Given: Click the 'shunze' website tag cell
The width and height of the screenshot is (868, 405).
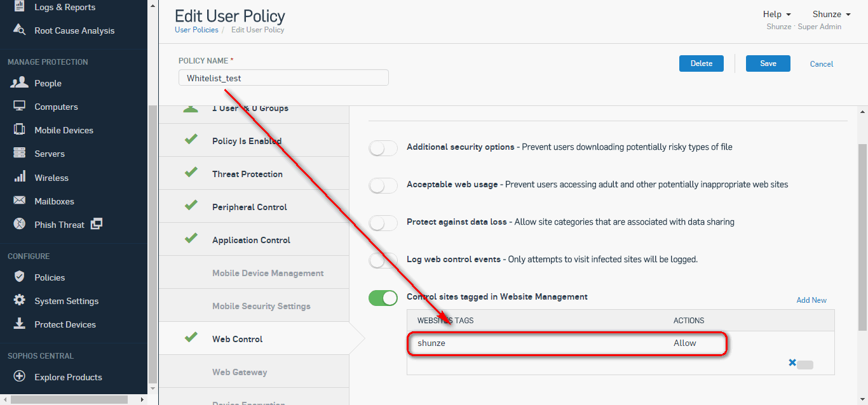Looking at the screenshot, I should [431, 343].
